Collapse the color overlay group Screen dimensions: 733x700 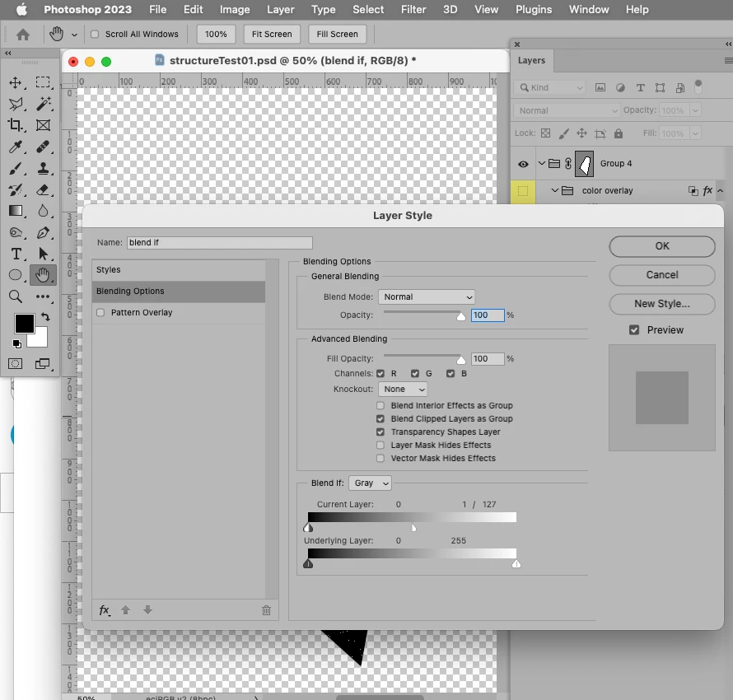pos(555,190)
